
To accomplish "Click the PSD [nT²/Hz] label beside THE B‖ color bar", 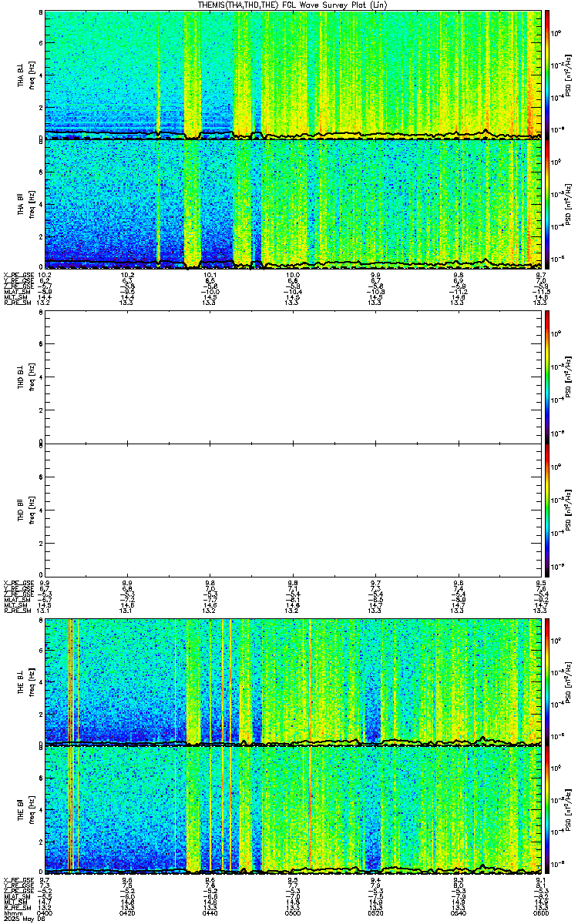I will [568, 810].
